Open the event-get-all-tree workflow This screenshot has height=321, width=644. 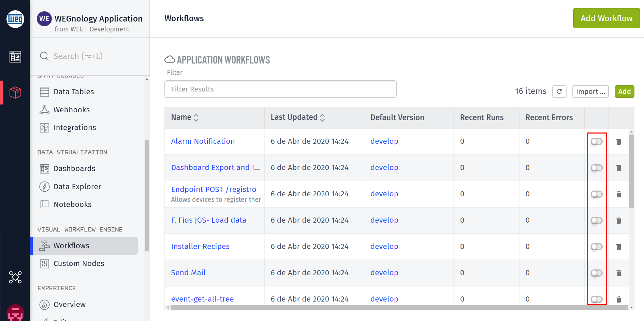tap(203, 299)
